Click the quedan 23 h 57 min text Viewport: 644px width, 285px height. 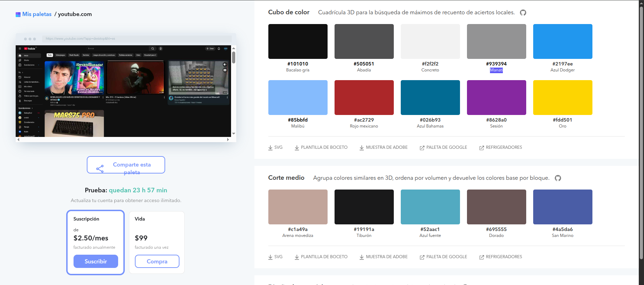point(138,190)
